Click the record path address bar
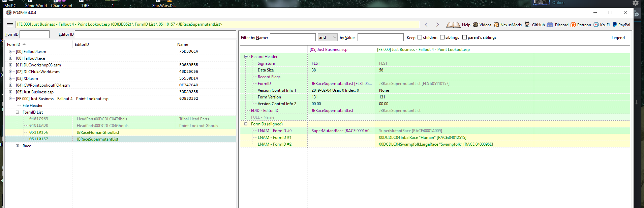644x208 pixels. pos(218,25)
